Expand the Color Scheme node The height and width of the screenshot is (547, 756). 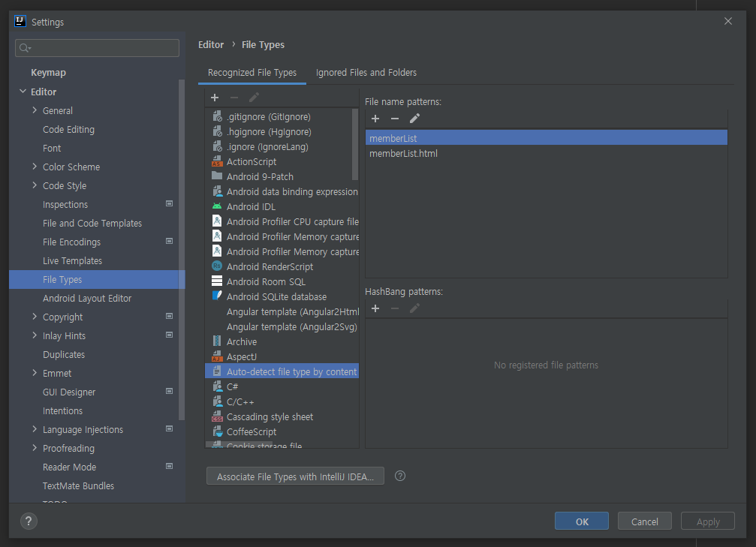(35, 167)
